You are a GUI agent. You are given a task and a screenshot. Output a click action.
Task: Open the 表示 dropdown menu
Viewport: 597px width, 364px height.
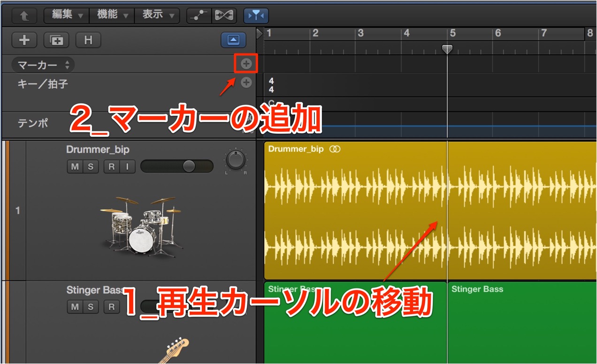157,15
